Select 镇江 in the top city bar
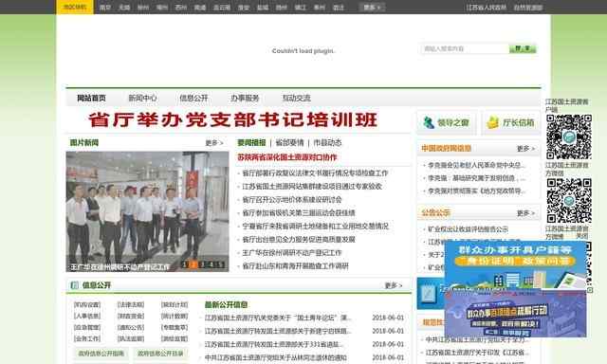The width and height of the screenshot is (607, 364). pos(301,8)
